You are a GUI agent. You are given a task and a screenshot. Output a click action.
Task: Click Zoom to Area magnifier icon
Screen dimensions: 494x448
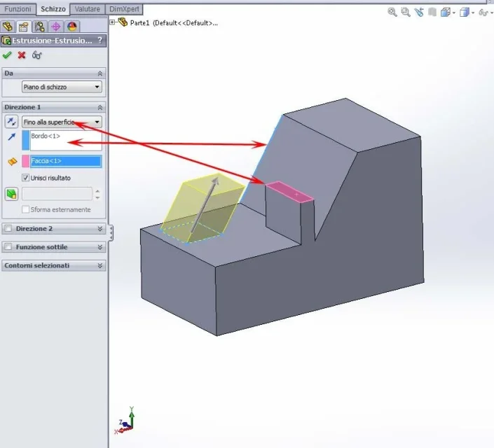[x=405, y=12]
